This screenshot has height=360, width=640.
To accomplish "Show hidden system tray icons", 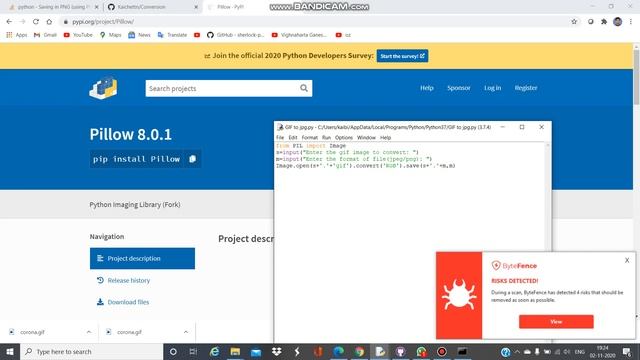I will coord(517,351).
